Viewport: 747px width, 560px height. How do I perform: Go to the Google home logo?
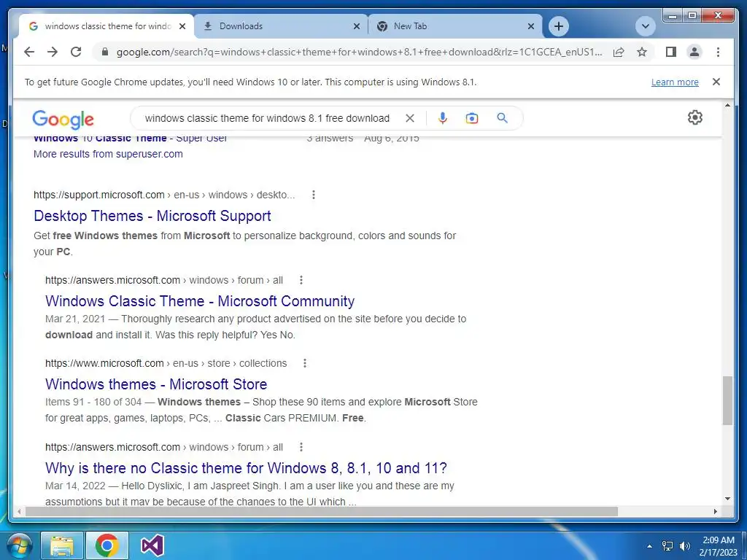pos(63,119)
